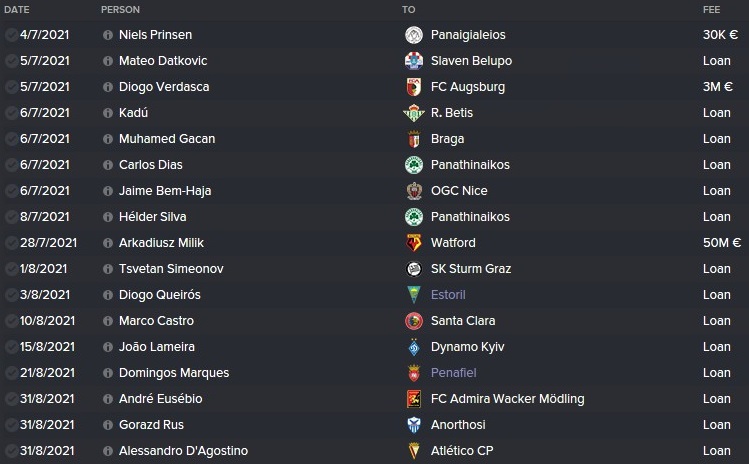Select the Watford club badge
Image resolution: width=749 pixels, height=464 pixels.
(414, 243)
